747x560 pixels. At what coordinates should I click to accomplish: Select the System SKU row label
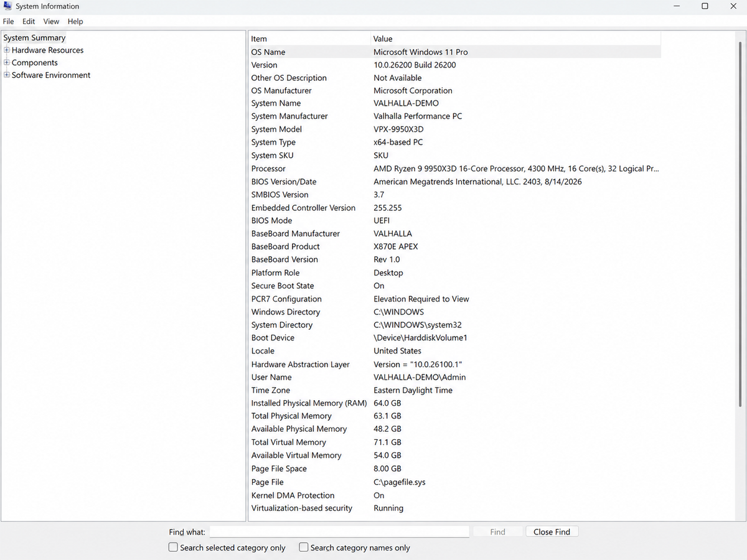tap(272, 156)
